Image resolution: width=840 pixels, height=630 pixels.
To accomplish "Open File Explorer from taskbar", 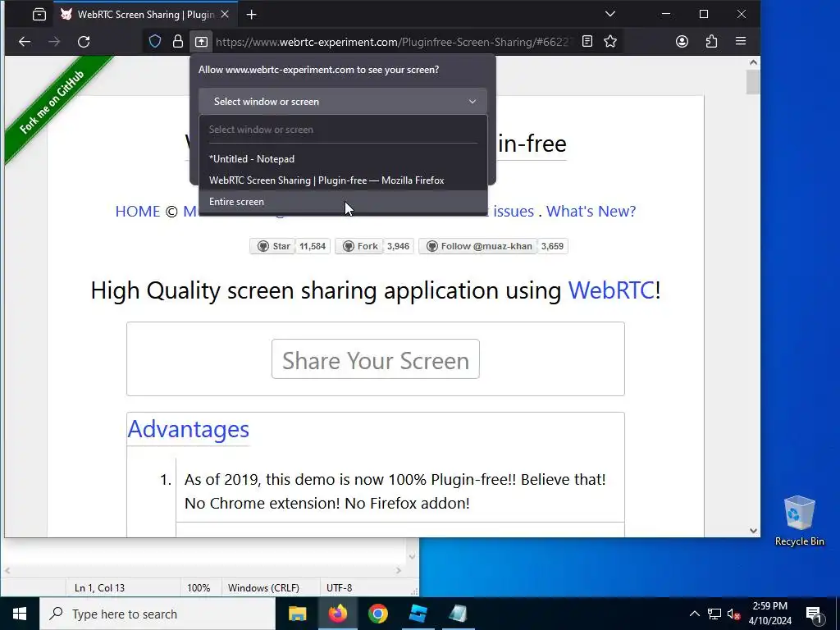I will pyautogui.click(x=297, y=614).
